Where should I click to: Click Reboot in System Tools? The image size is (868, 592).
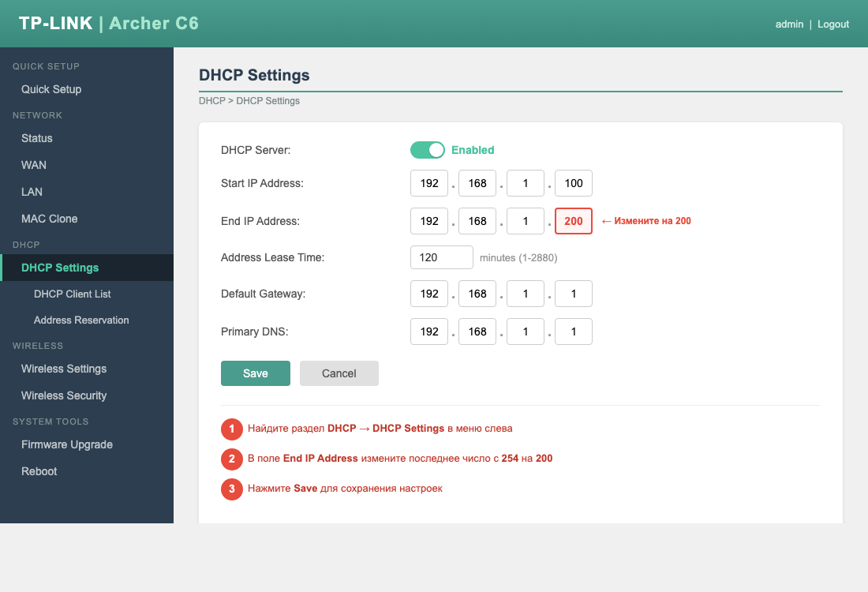coord(39,471)
